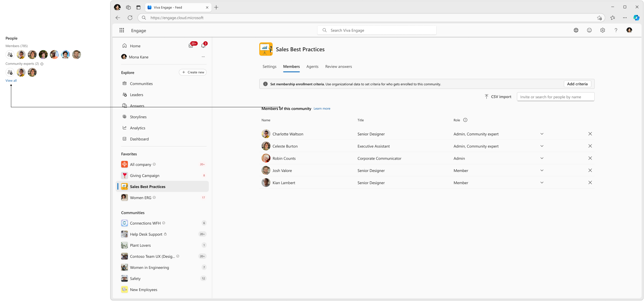This screenshot has width=644, height=301.
Task: Follow the Learn more link
Action: point(322,109)
